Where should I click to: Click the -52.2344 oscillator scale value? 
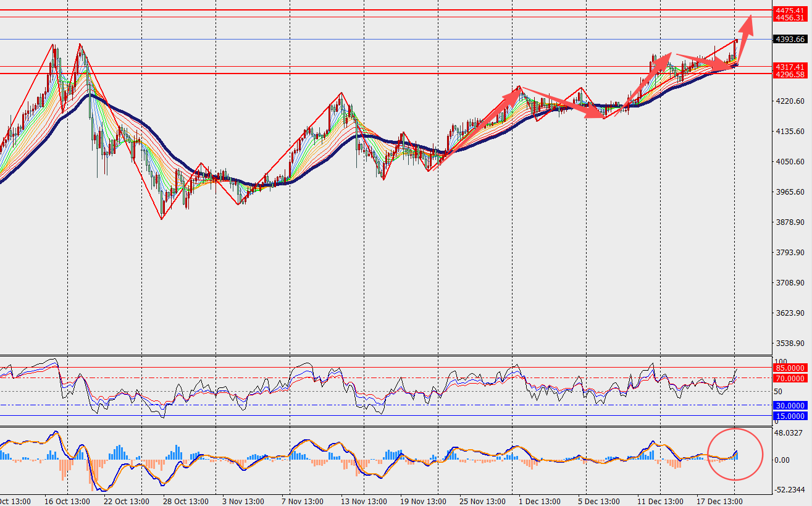pyautogui.click(x=790, y=489)
